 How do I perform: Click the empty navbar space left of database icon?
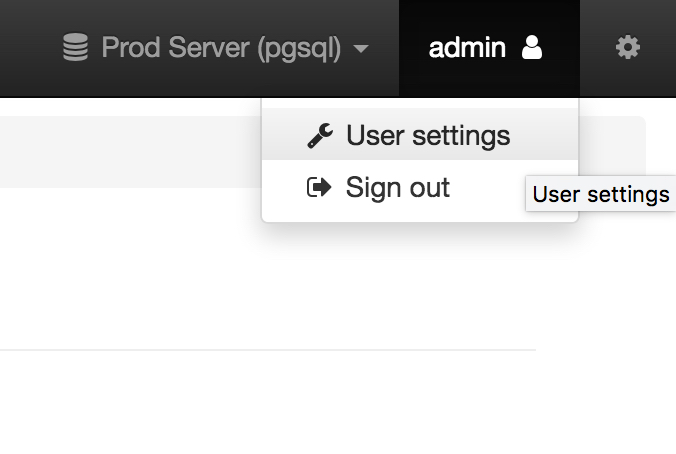point(25,48)
